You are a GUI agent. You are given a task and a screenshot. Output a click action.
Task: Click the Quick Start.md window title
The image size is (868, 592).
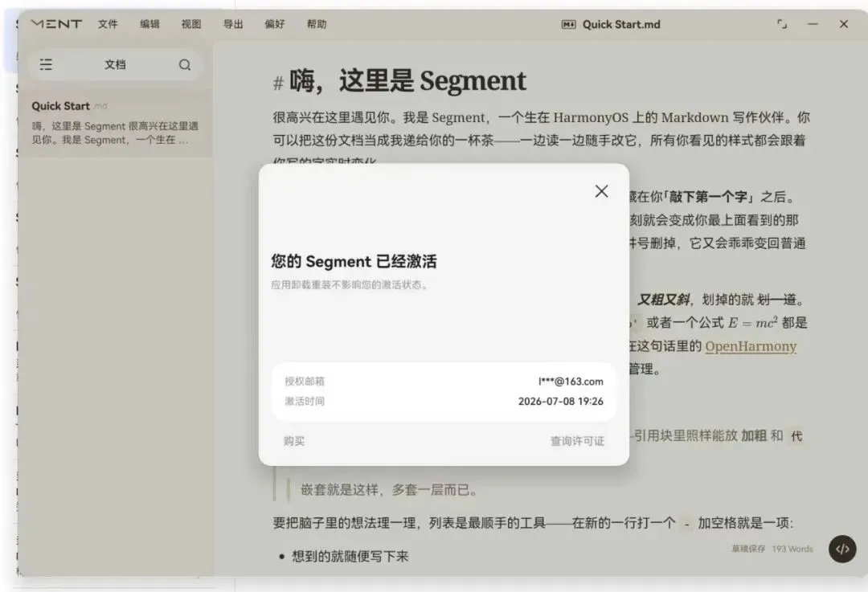click(x=621, y=24)
